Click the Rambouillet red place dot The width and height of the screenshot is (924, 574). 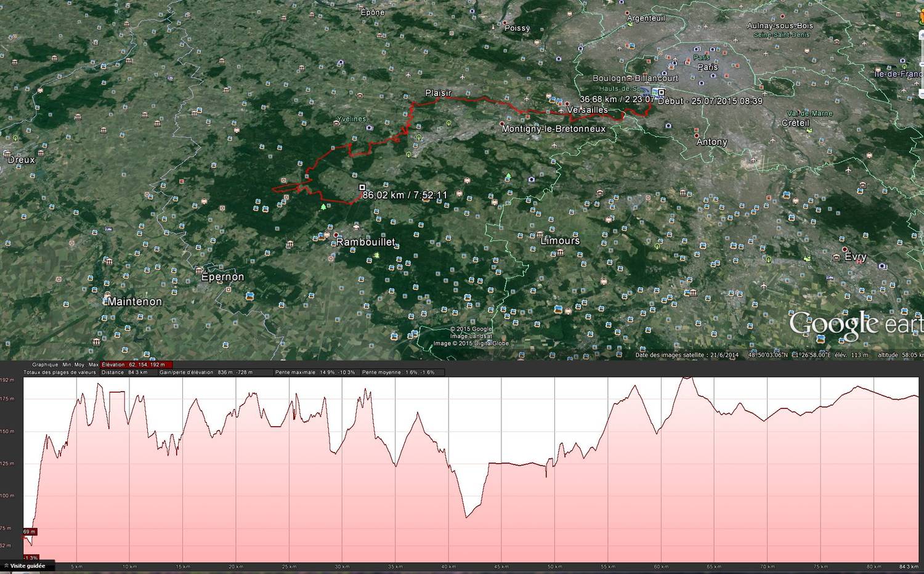(x=335, y=235)
